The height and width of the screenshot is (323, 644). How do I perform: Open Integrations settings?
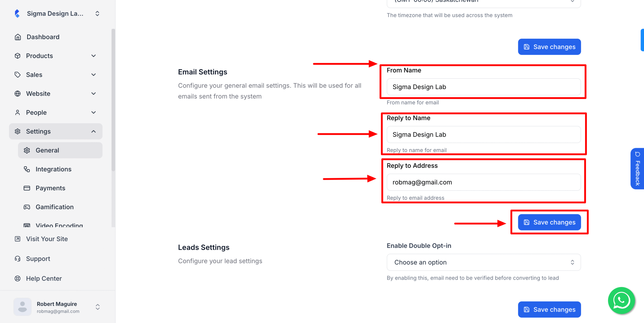point(53,169)
